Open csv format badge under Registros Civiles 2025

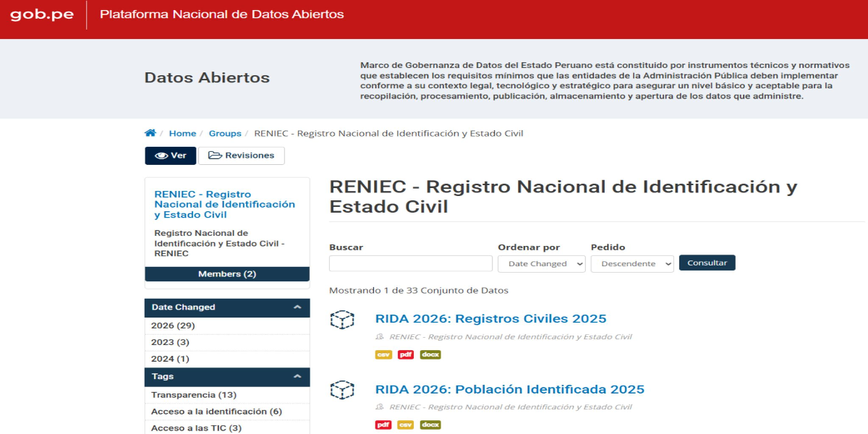click(384, 354)
